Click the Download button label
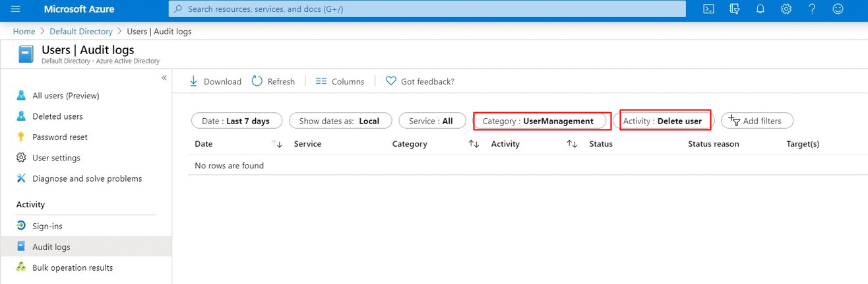 point(222,82)
